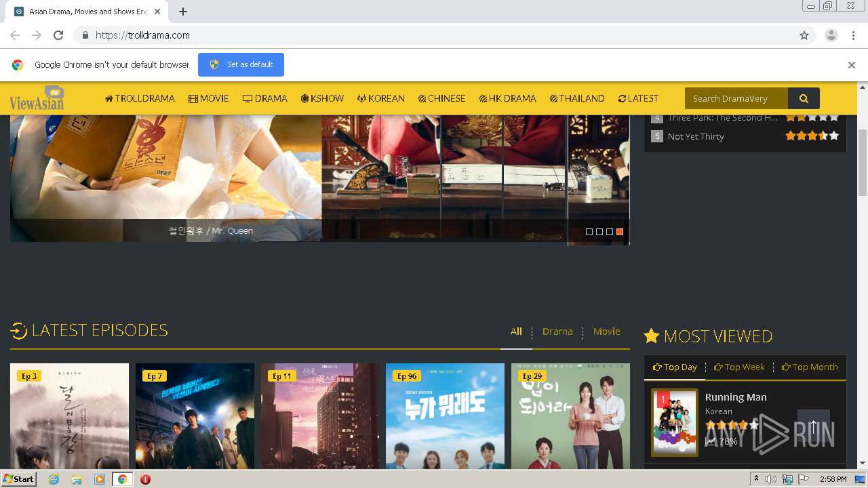Open Chrome three-dot menu
This screenshot has height=488, width=868.
tap(853, 35)
